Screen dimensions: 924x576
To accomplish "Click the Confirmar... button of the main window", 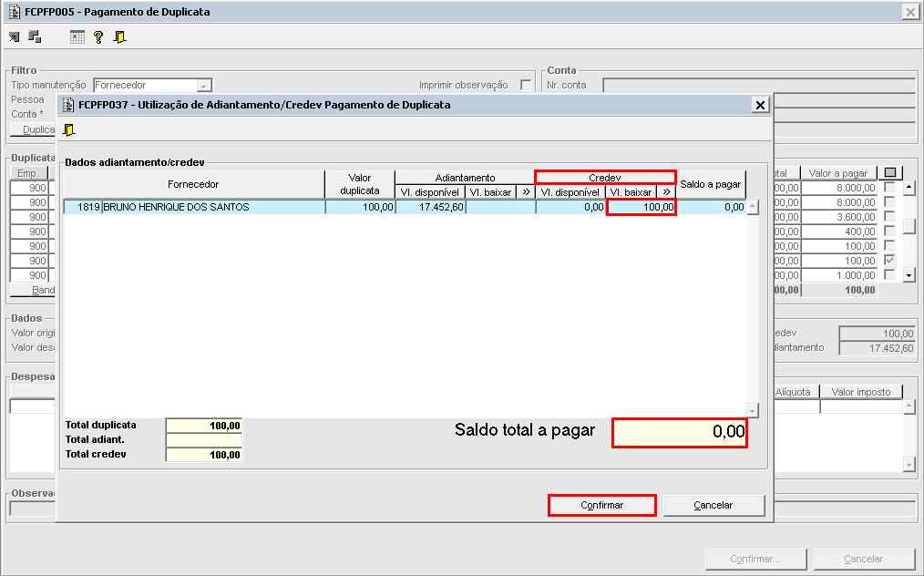I will [x=755, y=559].
